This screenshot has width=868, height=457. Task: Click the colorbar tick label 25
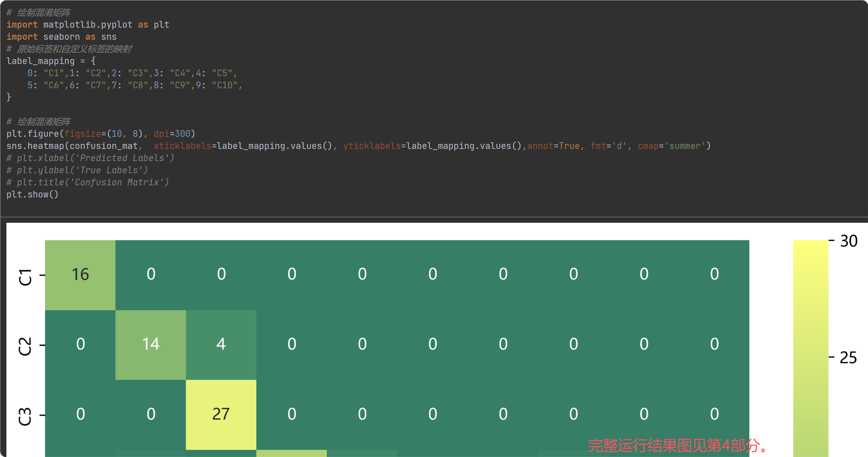coord(848,358)
